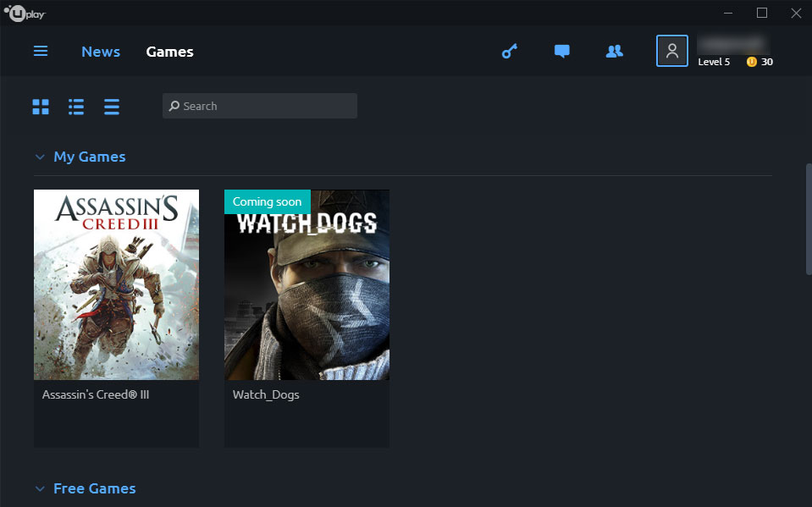
Task: Click the Level 5 label
Action: (714, 62)
